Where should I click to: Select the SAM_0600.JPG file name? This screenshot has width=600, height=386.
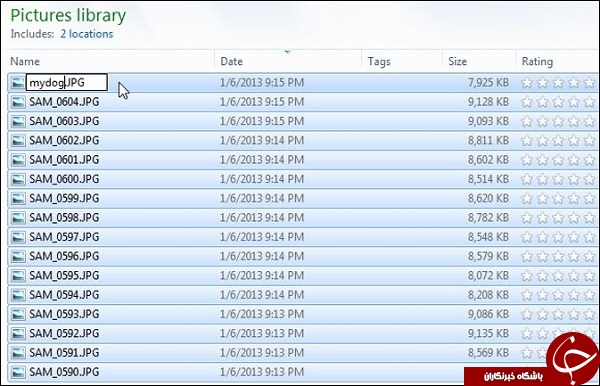coord(64,179)
